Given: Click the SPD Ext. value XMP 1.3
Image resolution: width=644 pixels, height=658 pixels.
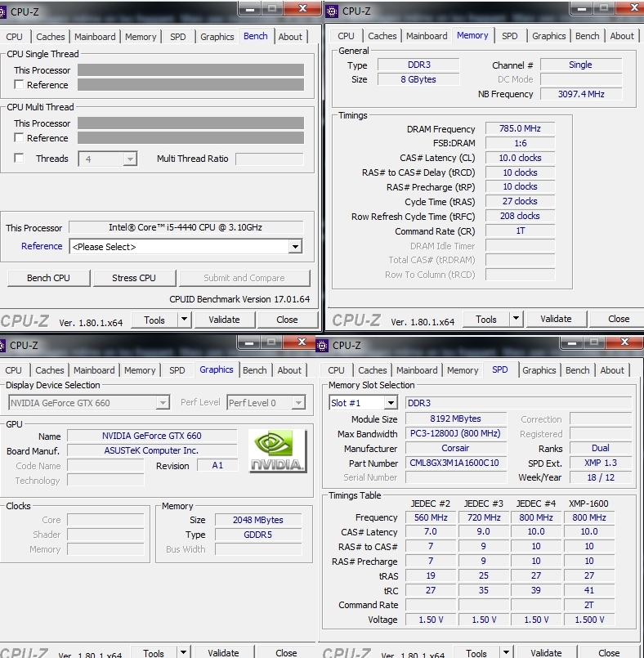Looking at the screenshot, I should click(x=601, y=463).
